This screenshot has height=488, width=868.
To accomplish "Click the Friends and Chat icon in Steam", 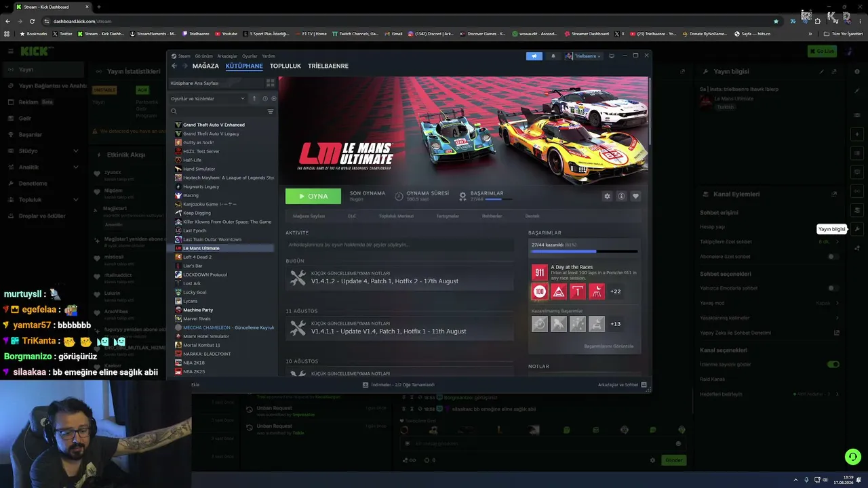I will click(x=644, y=385).
